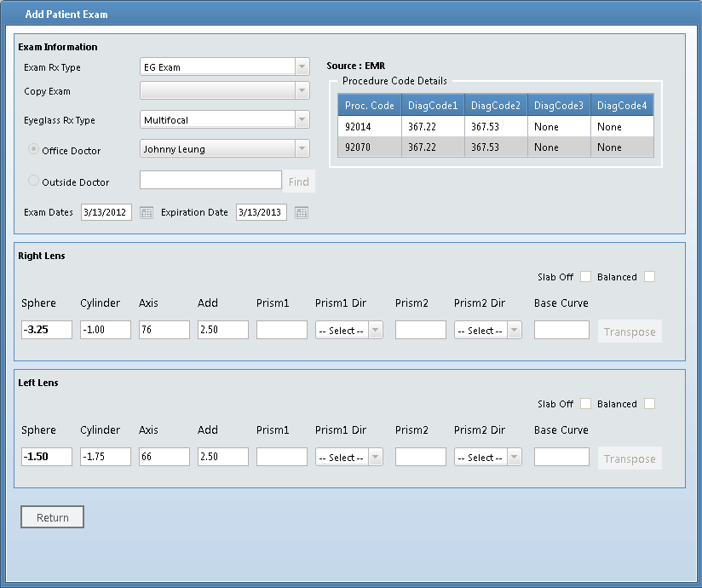Screen dimensions: 702x588
Task: Click Transpose for the Left Lens
Action: pyautogui.click(x=630, y=458)
